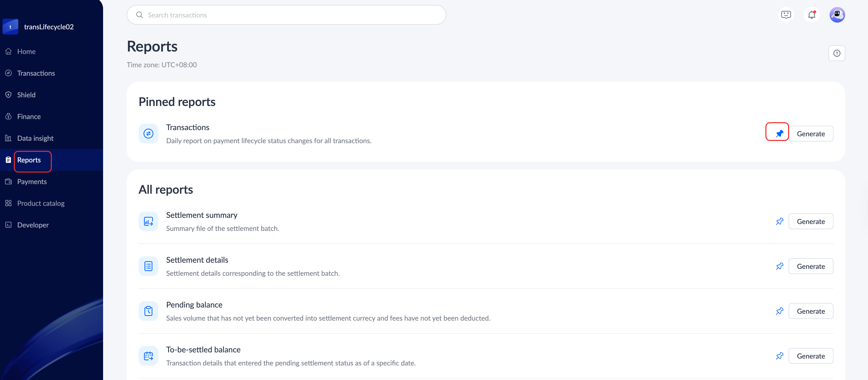
Task: Open the Developer sidebar item
Action: click(x=33, y=225)
